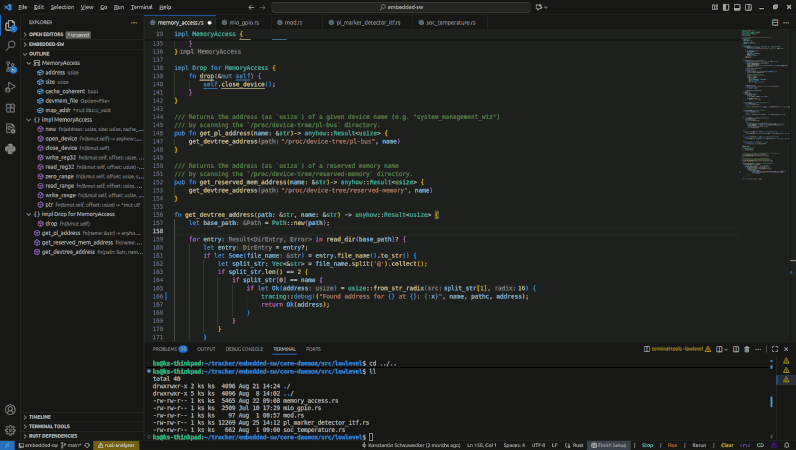Viewport: 796px width, 450px height.
Task: Switch to the mio_gpio.rs tab
Action: [x=241, y=21]
